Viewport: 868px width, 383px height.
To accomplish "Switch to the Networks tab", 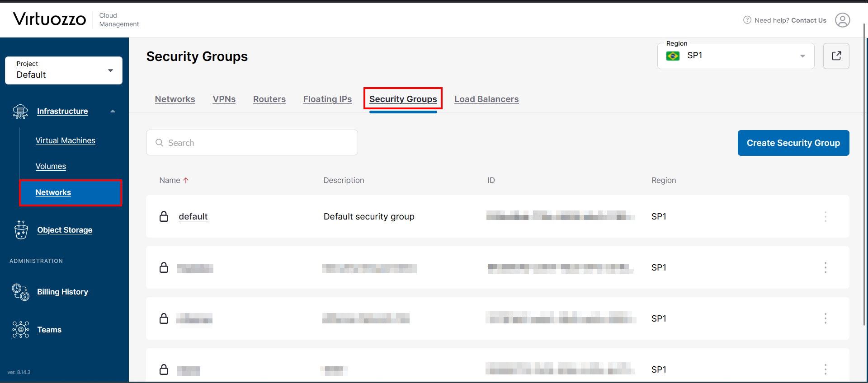I will click(175, 99).
